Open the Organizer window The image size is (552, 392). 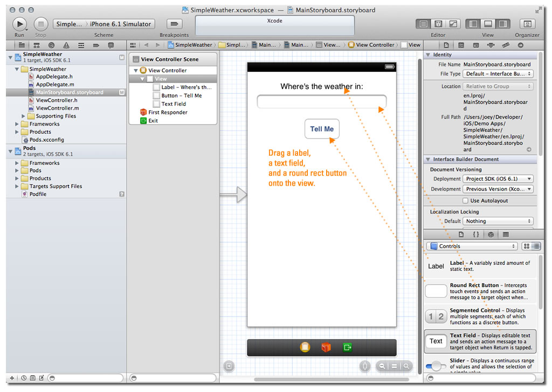click(x=527, y=24)
